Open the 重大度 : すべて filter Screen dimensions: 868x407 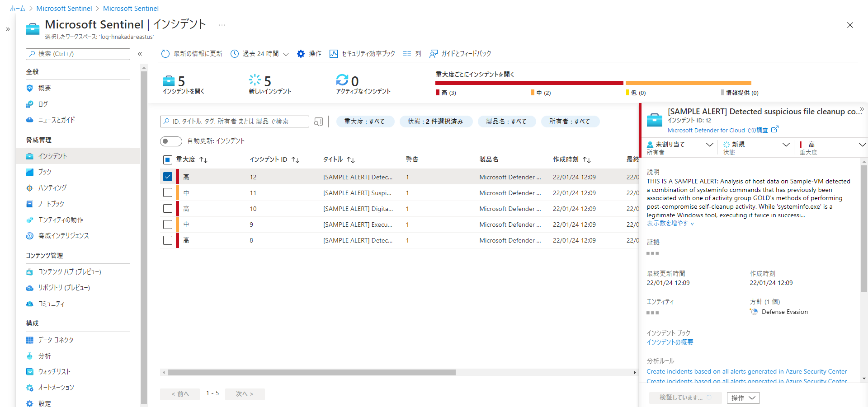(x=365, y=122)
